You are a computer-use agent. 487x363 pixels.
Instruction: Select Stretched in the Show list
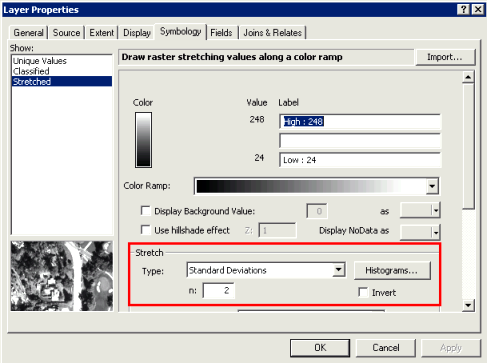[62, 81]
